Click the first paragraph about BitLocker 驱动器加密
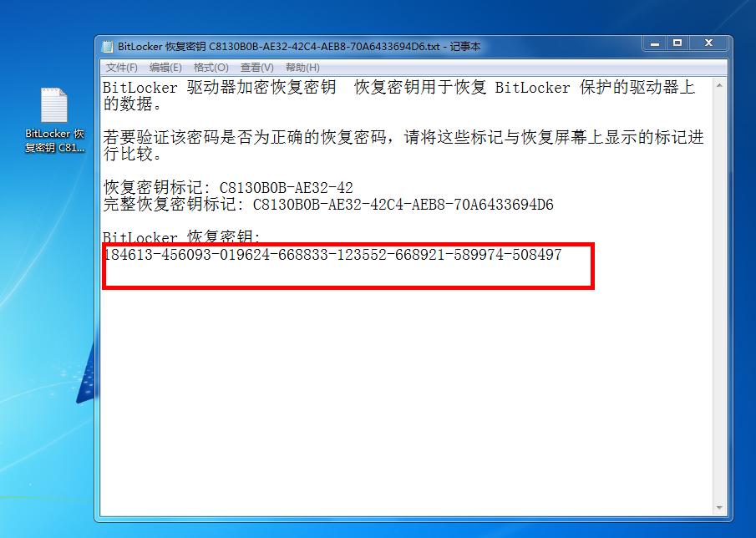 coord(399,95)
